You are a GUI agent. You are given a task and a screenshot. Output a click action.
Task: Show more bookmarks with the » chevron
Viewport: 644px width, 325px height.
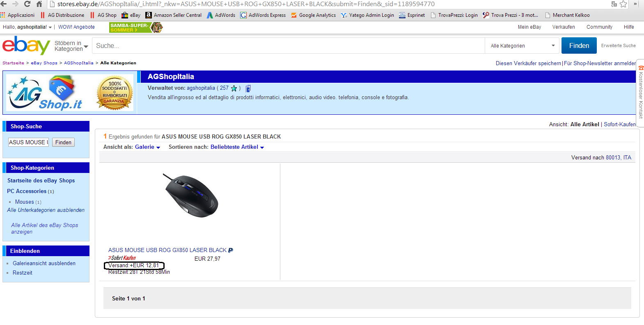click(636, 4)
